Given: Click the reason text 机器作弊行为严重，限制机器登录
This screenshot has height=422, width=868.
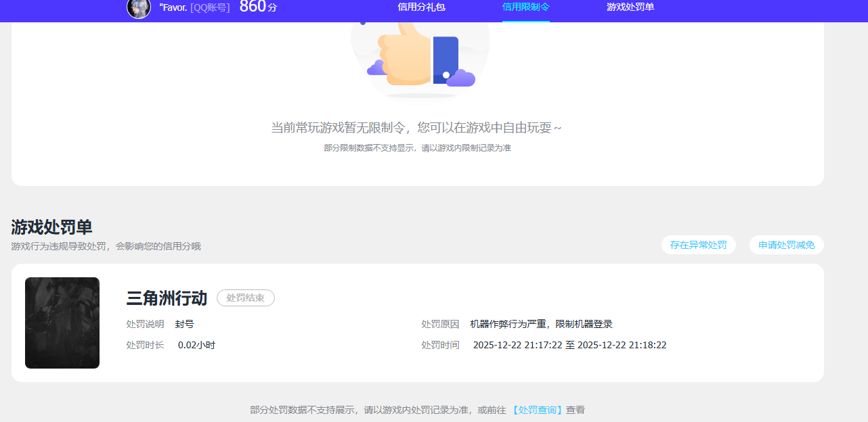Looking at the screenshot, I should 541,325.
